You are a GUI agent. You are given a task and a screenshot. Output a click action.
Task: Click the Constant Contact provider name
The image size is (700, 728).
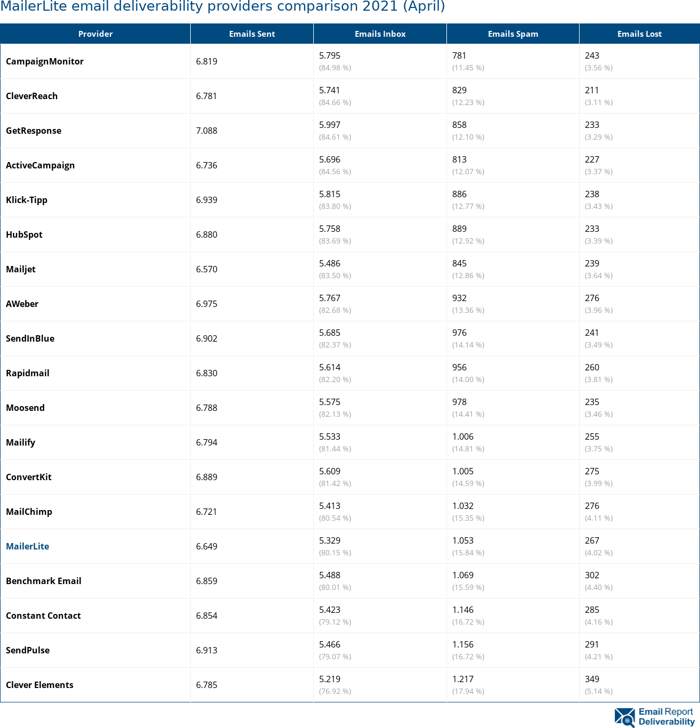tap(43, 616)
